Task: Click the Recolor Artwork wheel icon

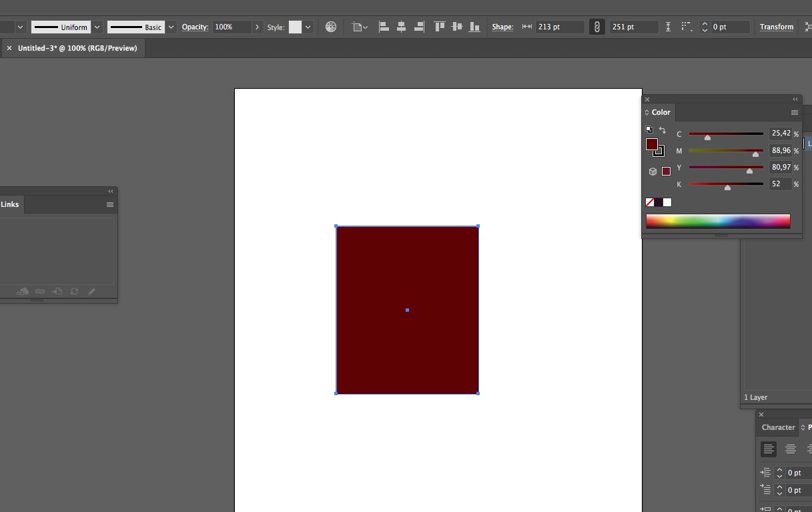Action: point(331,27)
